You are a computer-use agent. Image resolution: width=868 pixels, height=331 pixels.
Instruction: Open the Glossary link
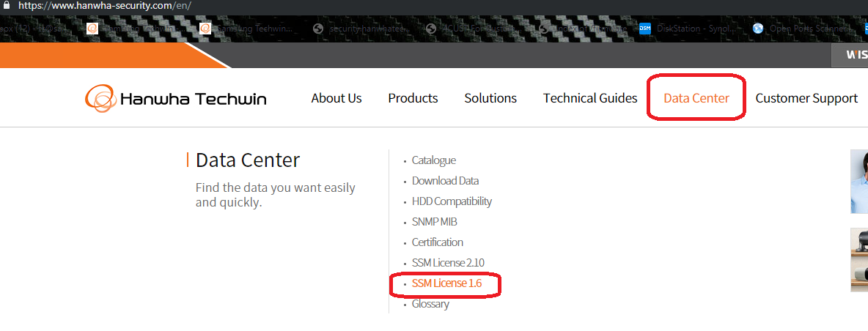[430, 304]
